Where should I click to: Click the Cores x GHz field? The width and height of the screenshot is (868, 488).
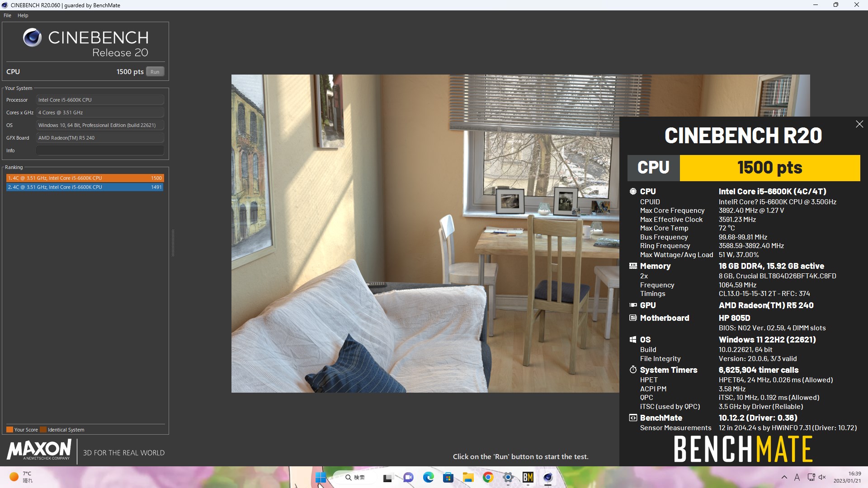tap(100, 113)
